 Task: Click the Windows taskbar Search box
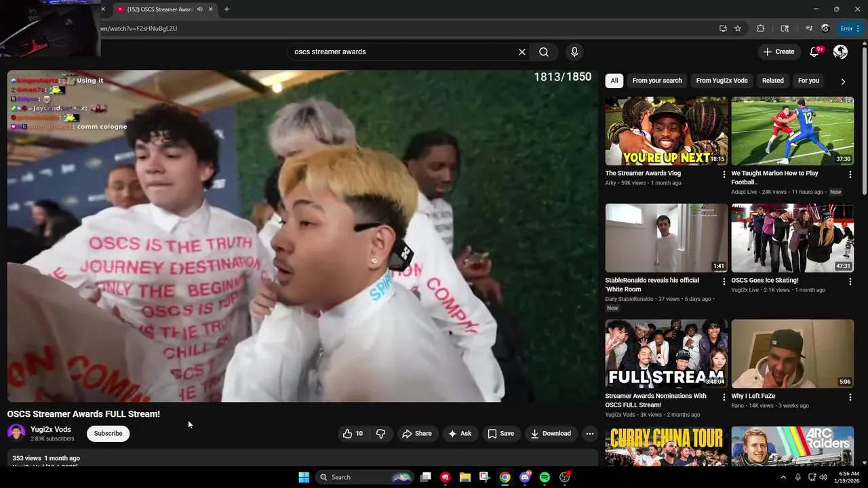(364, 477)
